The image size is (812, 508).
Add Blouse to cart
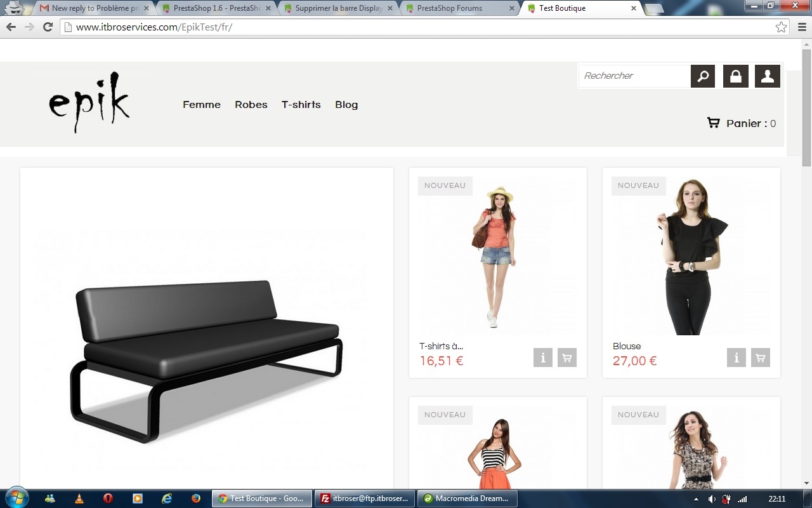tap(761, 358)
